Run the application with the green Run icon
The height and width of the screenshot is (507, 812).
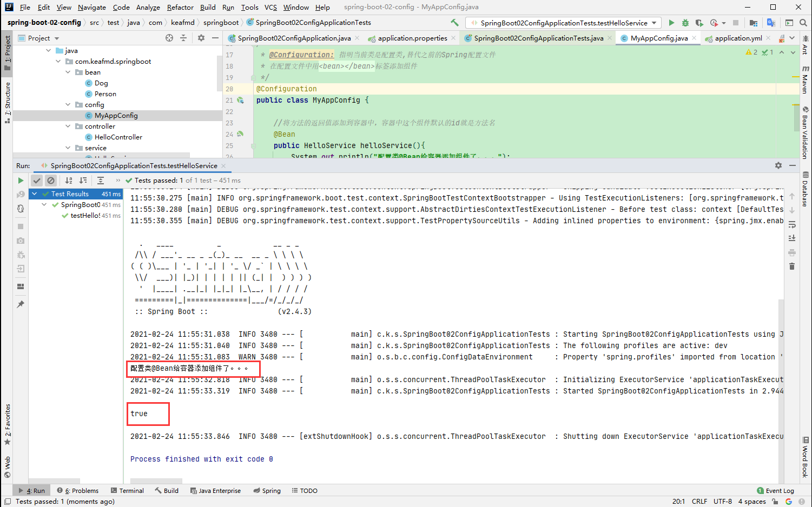(671, 23)
